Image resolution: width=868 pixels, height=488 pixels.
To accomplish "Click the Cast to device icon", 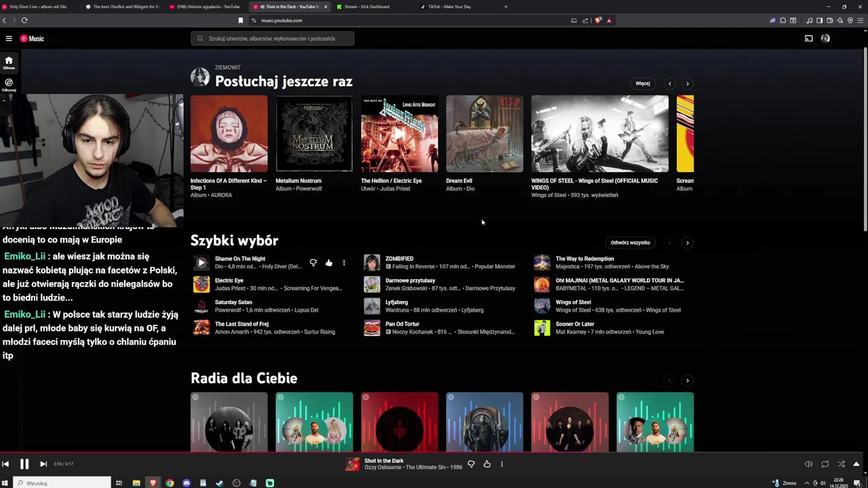I will pos(808,39).
